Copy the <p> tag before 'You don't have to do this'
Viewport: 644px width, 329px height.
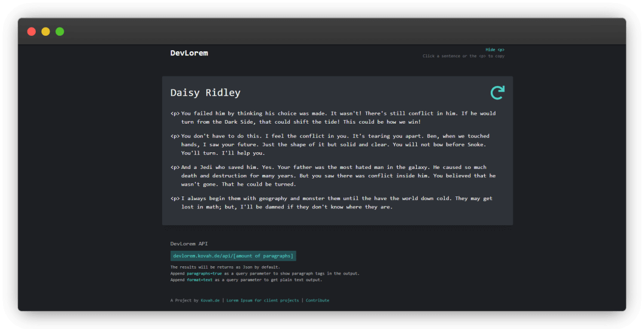click(x=175, y=136)
